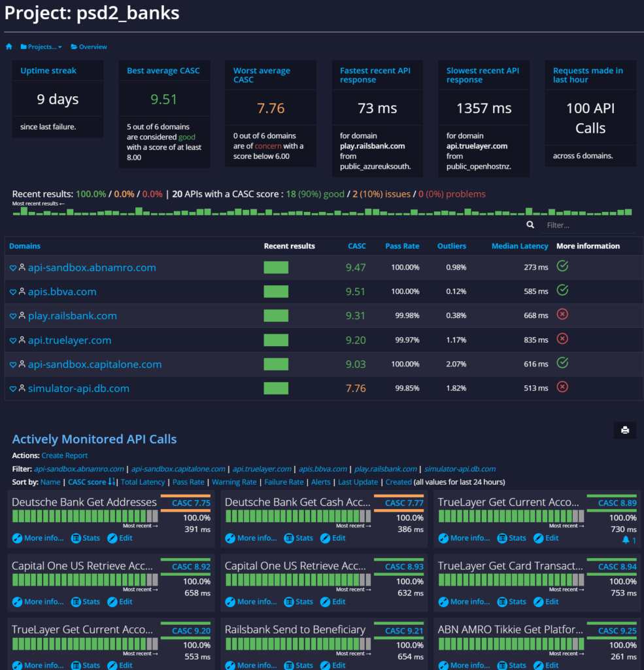This screenshot has height=670, width=644.
Task: Edit Deutsche Bank Get Addresses card
Action: [x=120, y=538]
